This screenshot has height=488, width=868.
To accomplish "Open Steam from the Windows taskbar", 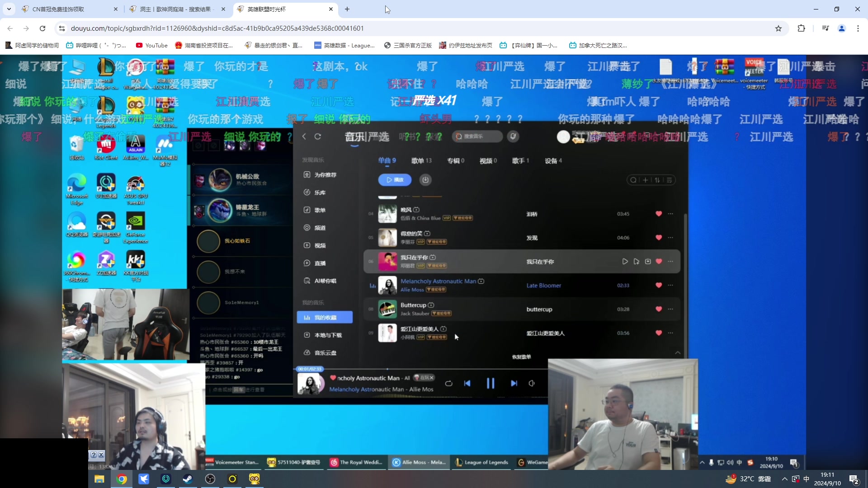I will point(188,479).
